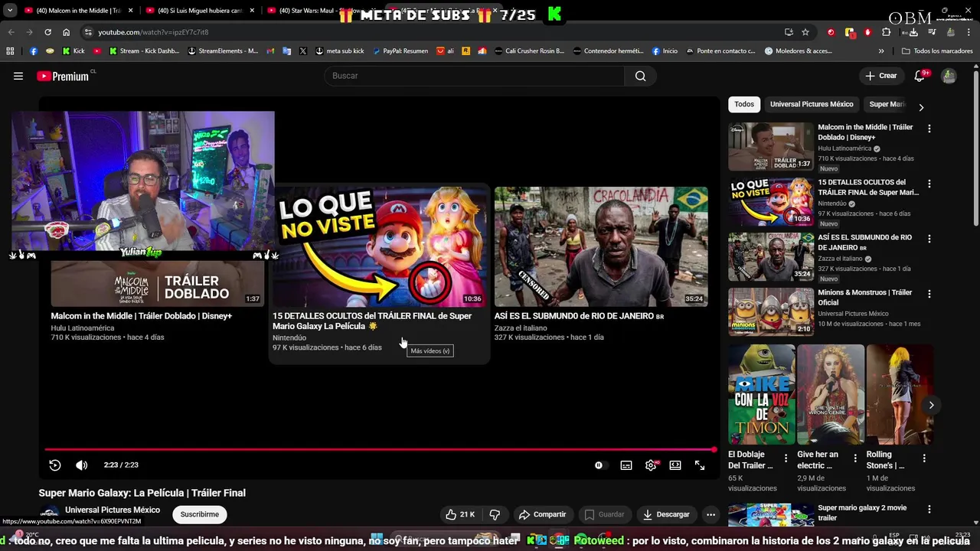980x551 pixels.
Task: Switch to Malcolm in the Middle browser tab
Action: coord(79,11)
